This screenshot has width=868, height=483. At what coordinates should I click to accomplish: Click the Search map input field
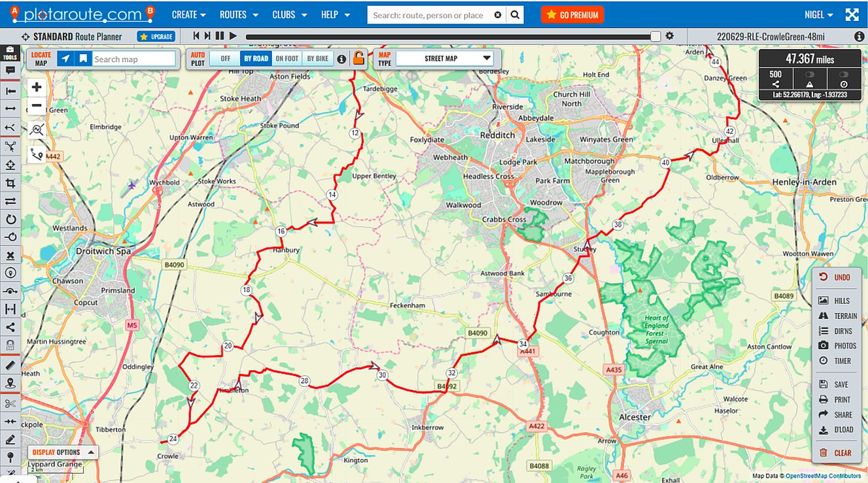point(134,59)
